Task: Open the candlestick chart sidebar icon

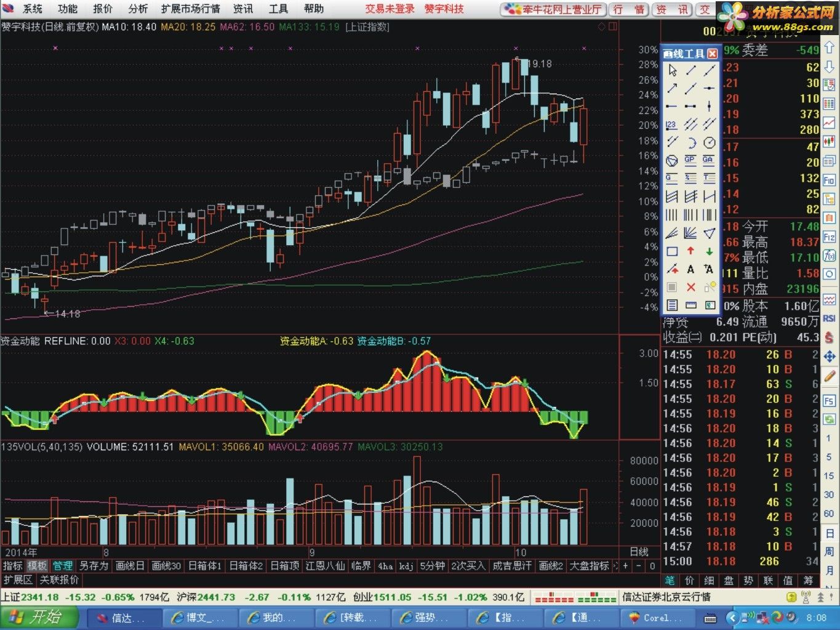Action: [829, 142]
